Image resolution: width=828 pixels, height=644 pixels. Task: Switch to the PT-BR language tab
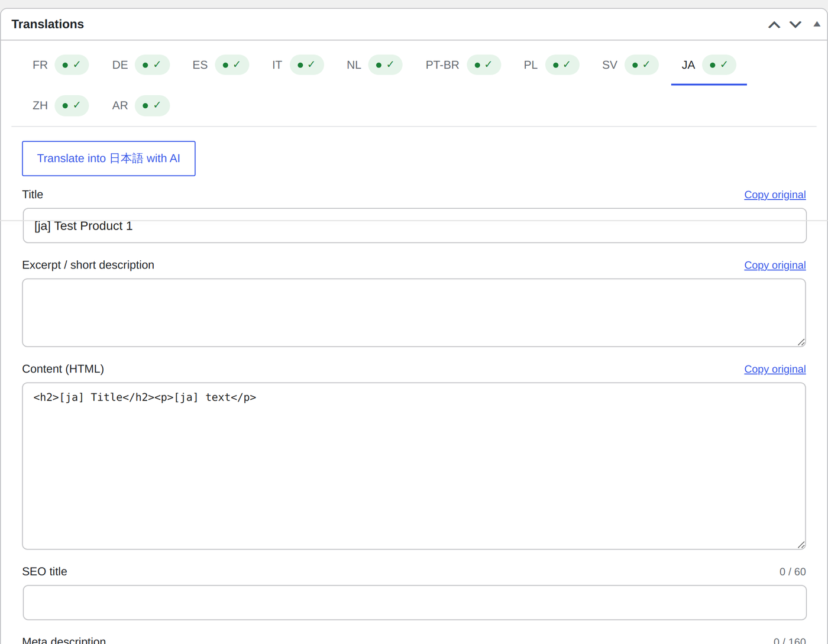click(463, 64)
